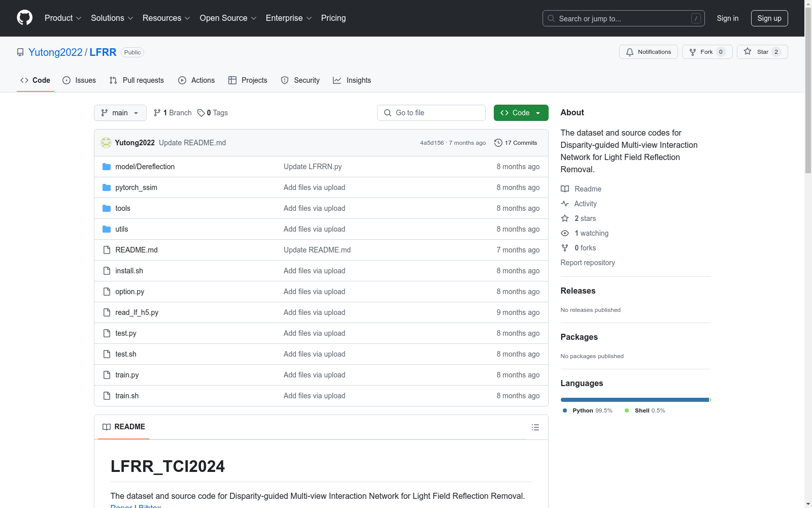Open tools folder icon

click(x=107, y=208)
